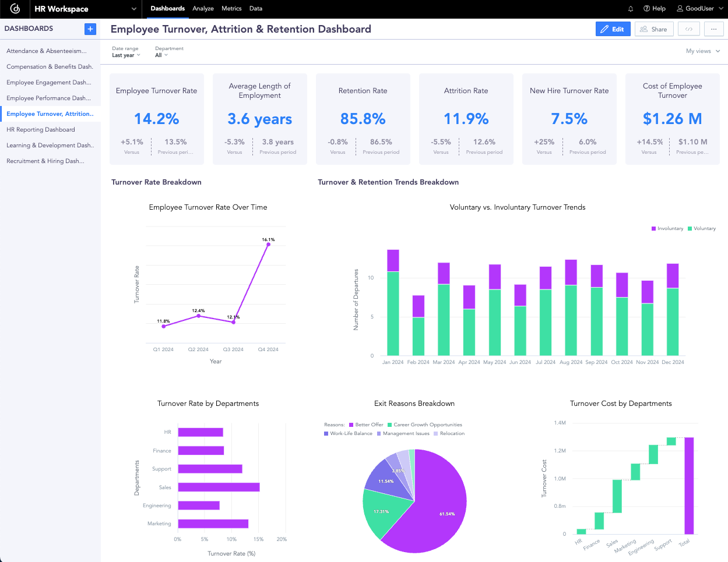Click the pencil icon on the Edit button
This screenshot has height=562, width=728.
tap(604, 29)
